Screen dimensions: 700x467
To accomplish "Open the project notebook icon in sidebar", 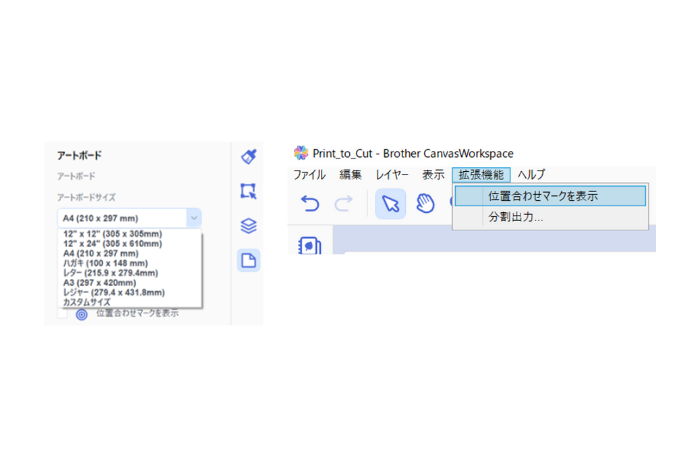I will point(310,245).
